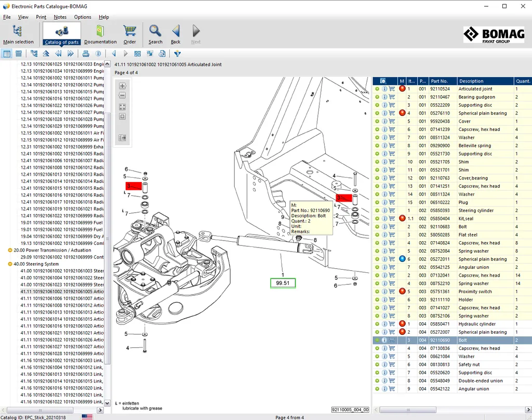Click the 99.51 reference box in the drawing
Image resolution: width=532 pixels, height=420 pixels.
point(283,283)
